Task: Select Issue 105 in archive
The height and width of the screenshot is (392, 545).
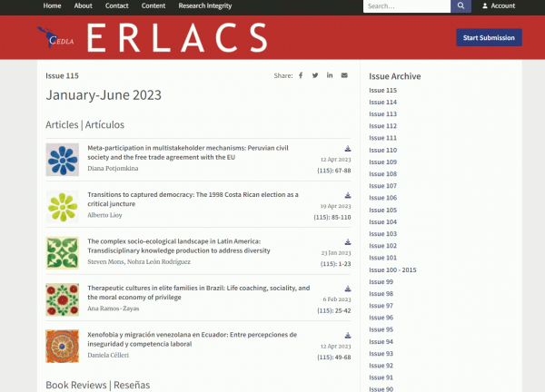Action: coord(382,210)
